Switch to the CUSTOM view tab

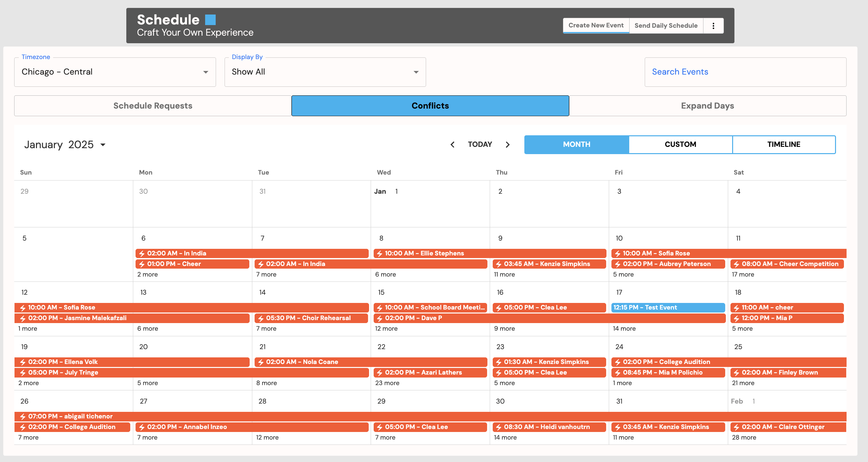pyautogui.click(x=680, y=145)
